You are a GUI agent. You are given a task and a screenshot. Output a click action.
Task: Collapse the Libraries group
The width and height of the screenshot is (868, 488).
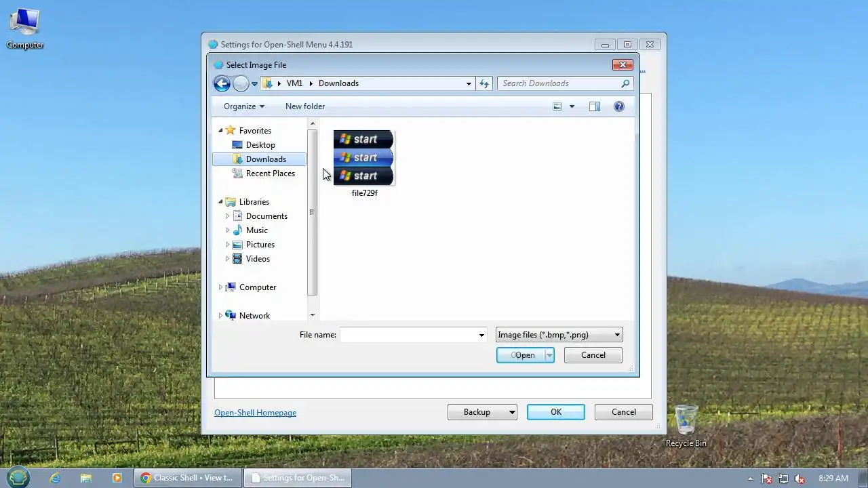(220, 202)
